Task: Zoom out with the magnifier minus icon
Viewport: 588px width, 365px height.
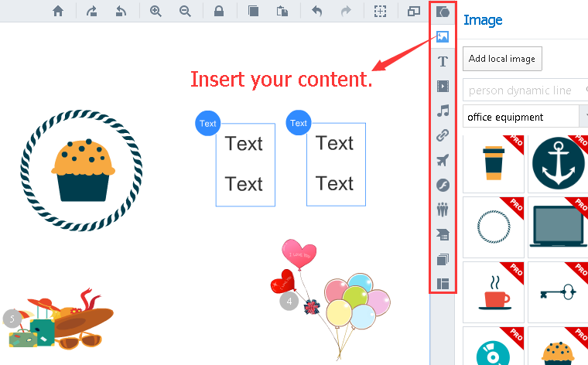Action: [x=185, y=12]
